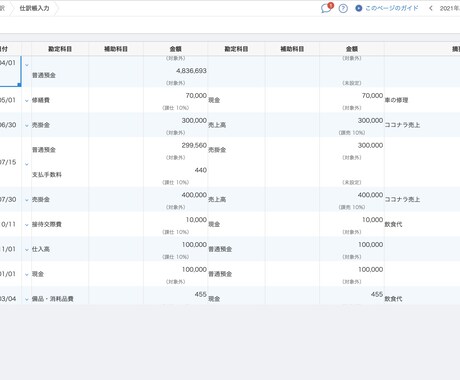Select 仕訳帳入力 breadcrumb tab
Screen dimensions: 460x380
click(34, 8)
